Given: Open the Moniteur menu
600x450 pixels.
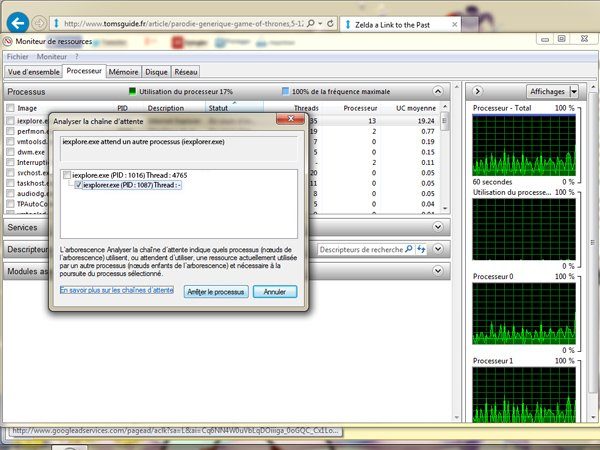Looking at the screenshot, I should coord(52,57).
